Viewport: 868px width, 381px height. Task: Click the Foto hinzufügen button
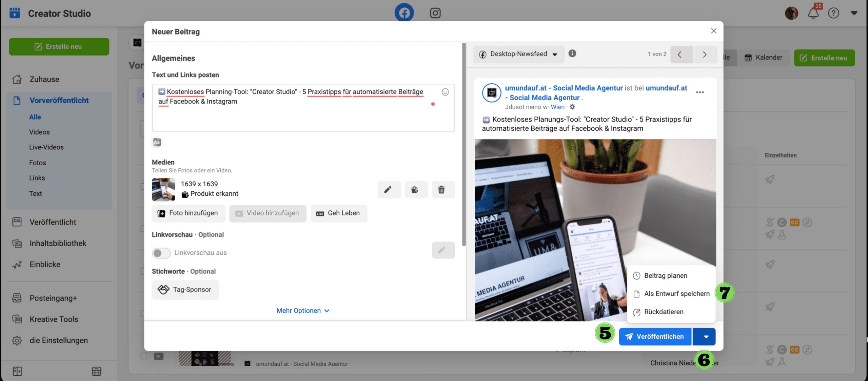pos(188,213)
